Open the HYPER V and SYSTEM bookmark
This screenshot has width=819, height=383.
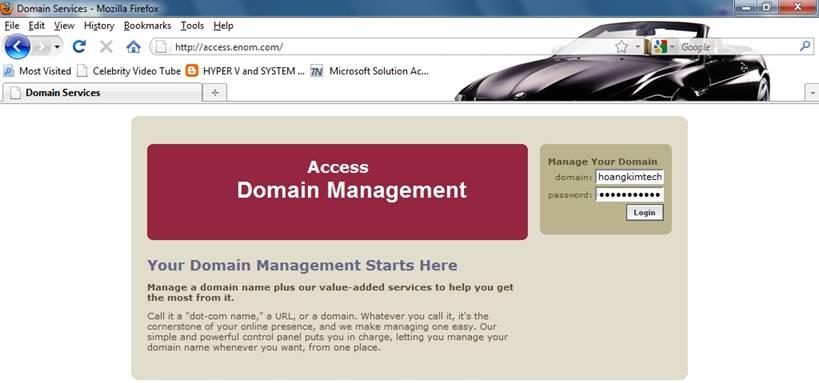point(245,71)
